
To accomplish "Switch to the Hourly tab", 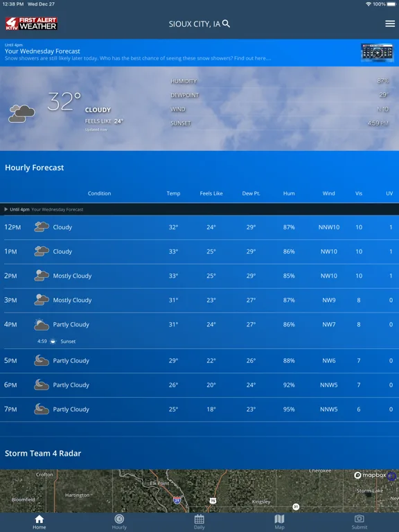I will [x=119, y=522].
